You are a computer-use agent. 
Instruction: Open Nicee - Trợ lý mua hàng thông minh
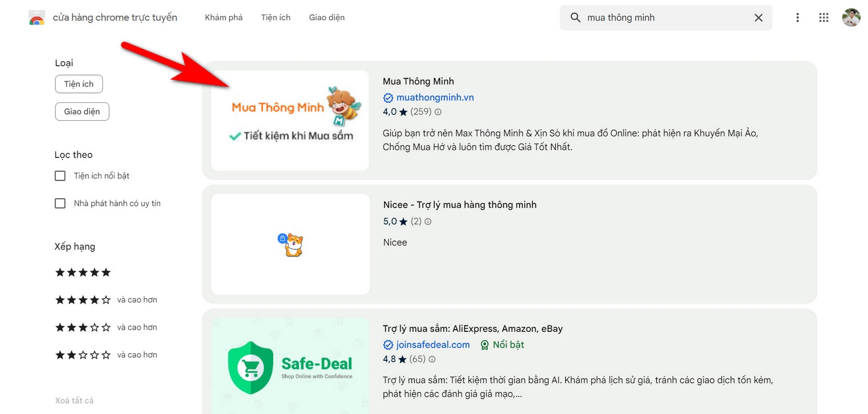pos(460,205)
